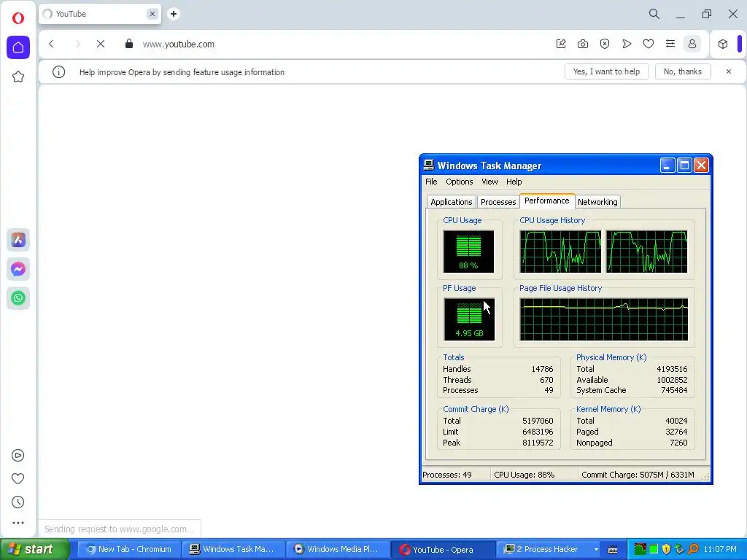The height and width of the screenshot is (560, 747).
Task: Open extensions cube icon
Action: 723,44
